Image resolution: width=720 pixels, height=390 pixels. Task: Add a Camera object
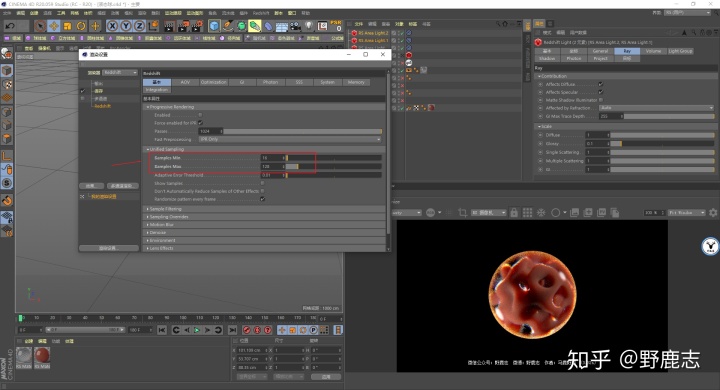(x=295, y=26)
